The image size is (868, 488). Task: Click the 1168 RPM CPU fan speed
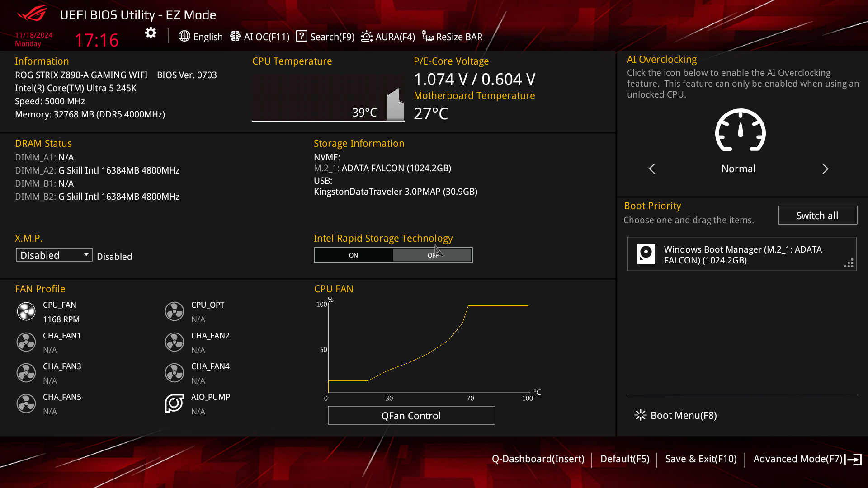pyautogui.click(x=61, y=319)
